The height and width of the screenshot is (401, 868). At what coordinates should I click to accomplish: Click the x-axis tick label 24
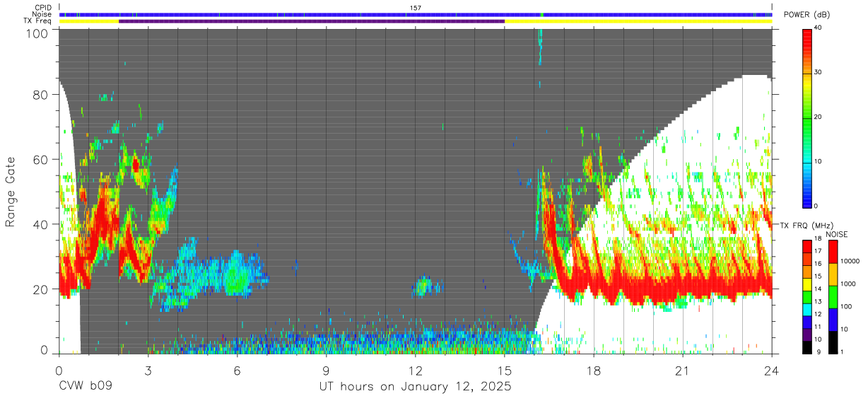[771, 370]
